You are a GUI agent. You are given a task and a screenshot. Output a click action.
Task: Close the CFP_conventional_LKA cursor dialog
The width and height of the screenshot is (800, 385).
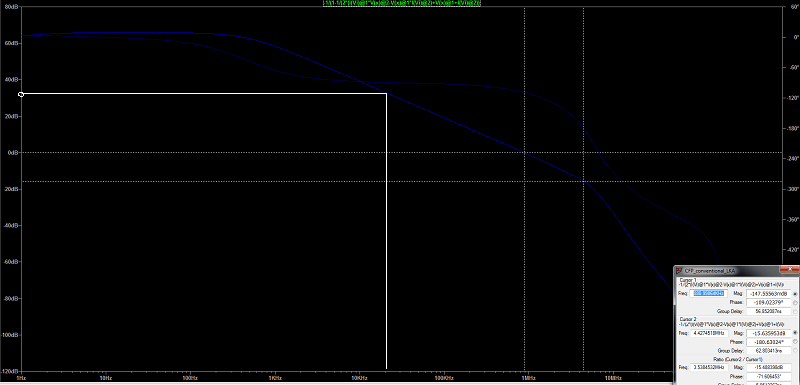click(790, 270)
